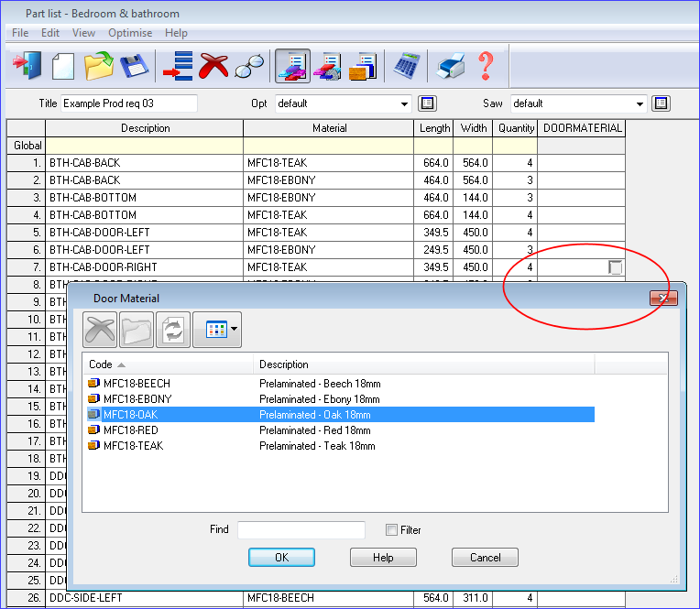Click the red question mark help icon
700x609 pixels.
[486, 66]
